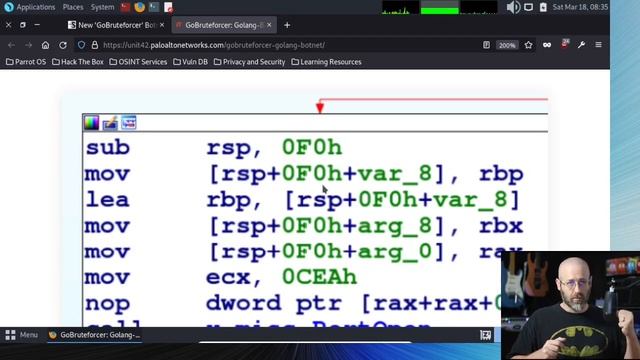The image size is (640, 360).
Task: Open the Learning Resources bookmarks folder
Action: pos(326,62)
